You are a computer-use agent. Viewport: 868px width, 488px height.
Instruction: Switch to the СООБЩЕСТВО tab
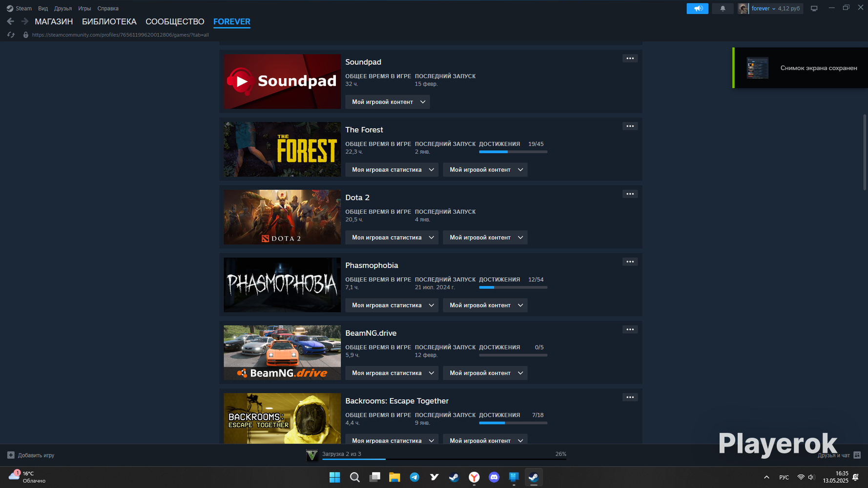click(x=175, y=21)
